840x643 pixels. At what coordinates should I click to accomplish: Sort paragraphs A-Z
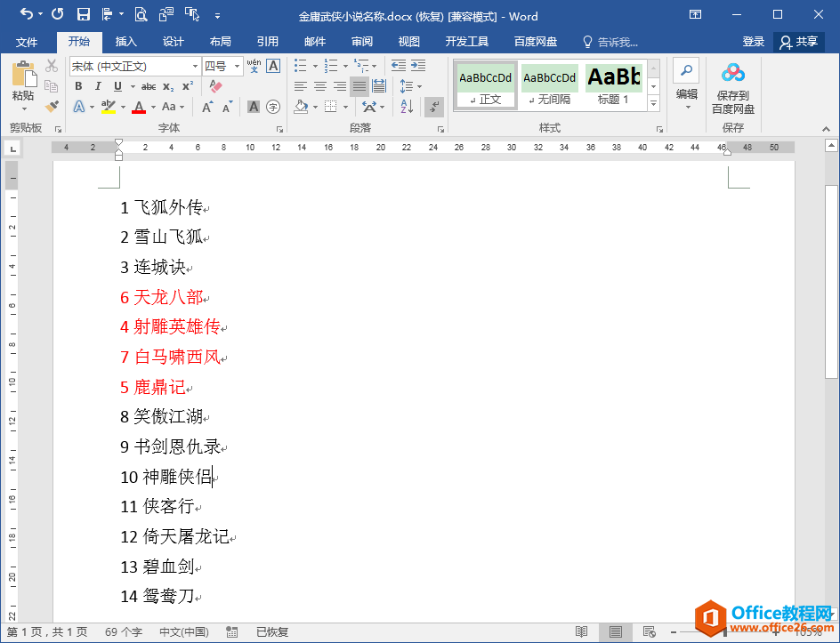pos(408,107)
